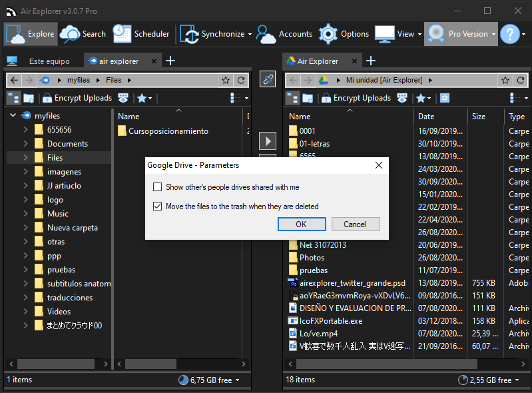Click the Synchronize button
532x393 pixels.
[212, 34]
